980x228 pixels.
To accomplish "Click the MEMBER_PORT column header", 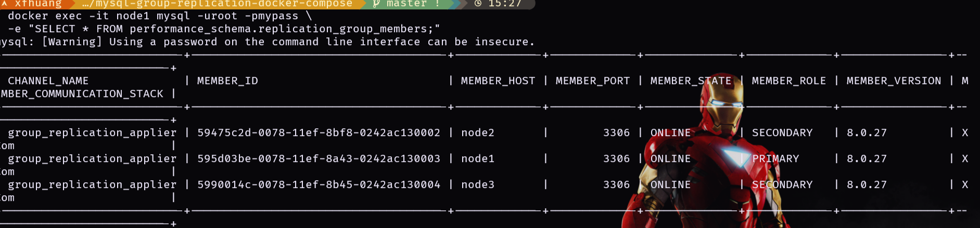I will tap(593, 81).
